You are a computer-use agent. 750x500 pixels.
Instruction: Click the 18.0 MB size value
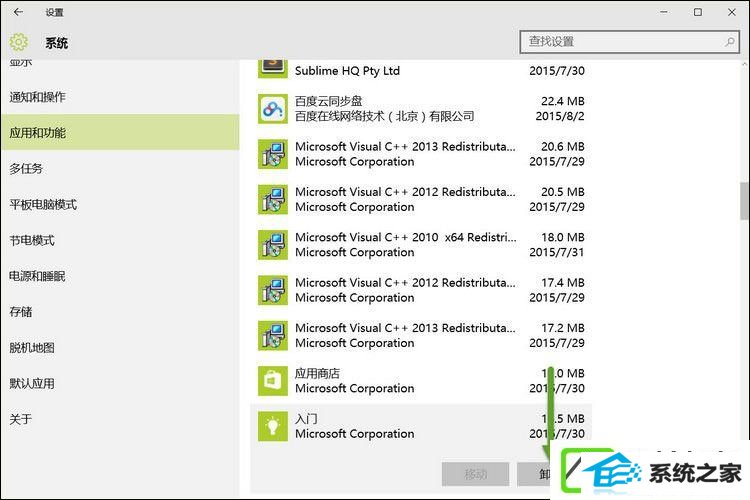562,237
